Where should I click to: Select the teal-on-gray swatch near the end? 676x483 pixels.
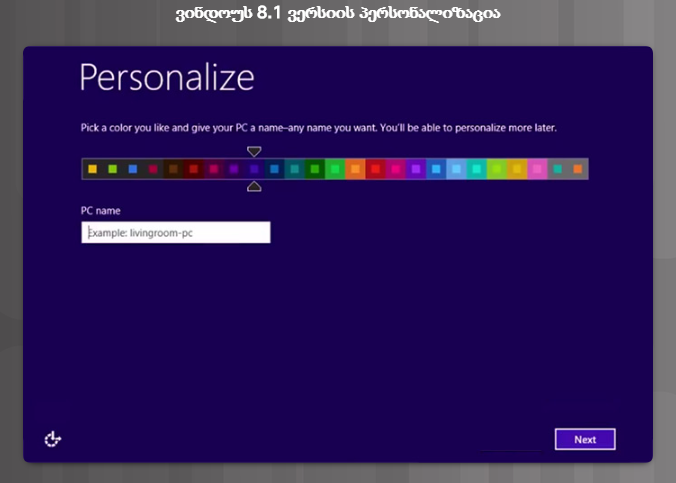(558, 169)
